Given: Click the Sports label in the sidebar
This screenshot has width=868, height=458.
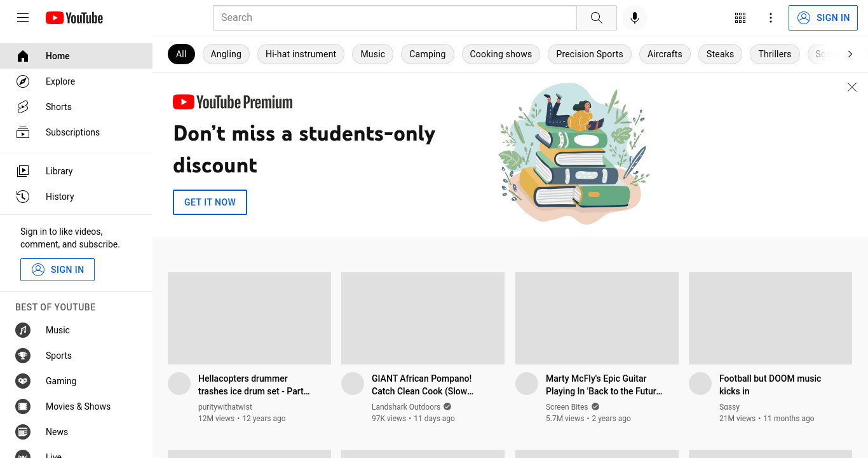Looking at the screenshot, I should [x=58, y=356].
